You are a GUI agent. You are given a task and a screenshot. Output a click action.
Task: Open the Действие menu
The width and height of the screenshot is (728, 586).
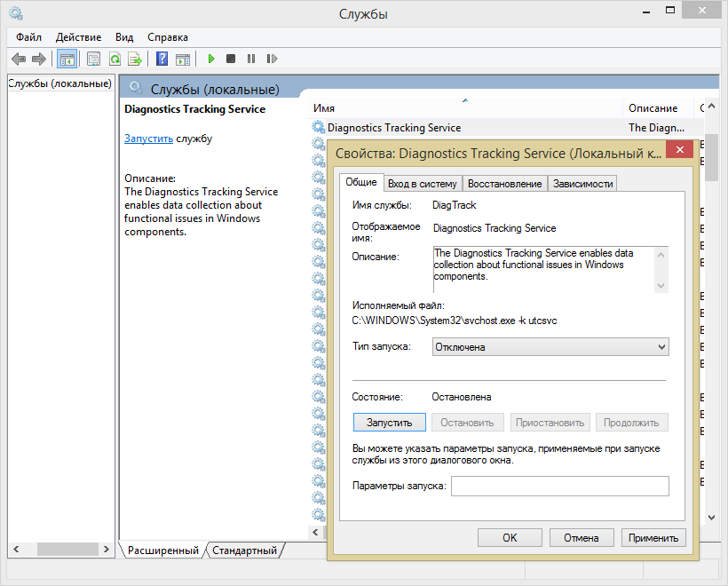coord(78,37)
